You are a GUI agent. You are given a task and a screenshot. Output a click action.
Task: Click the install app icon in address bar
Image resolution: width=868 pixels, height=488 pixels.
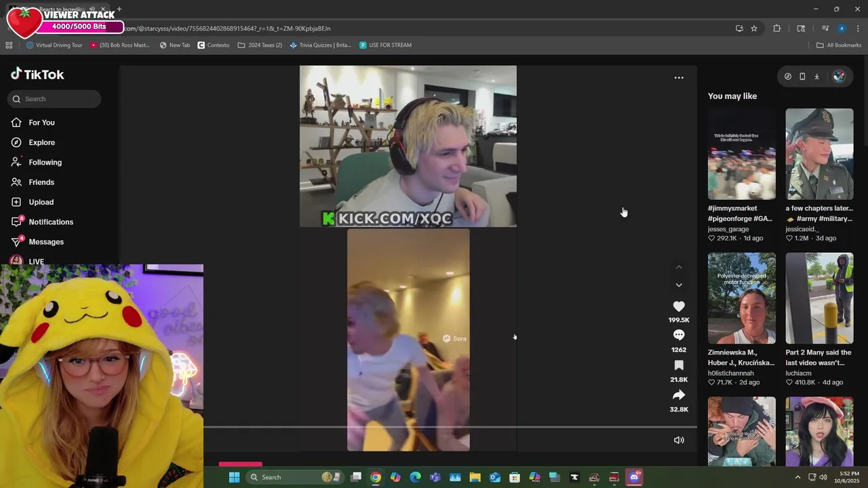click(739, 28)
